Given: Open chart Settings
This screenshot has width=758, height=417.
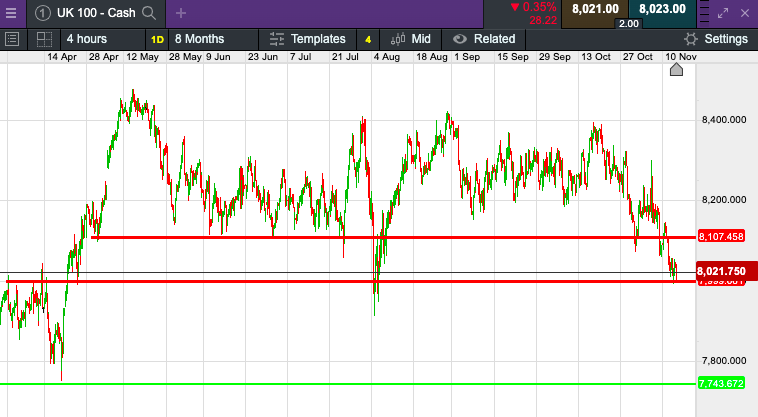Looking at the screenshot, I should pos(716,39).
